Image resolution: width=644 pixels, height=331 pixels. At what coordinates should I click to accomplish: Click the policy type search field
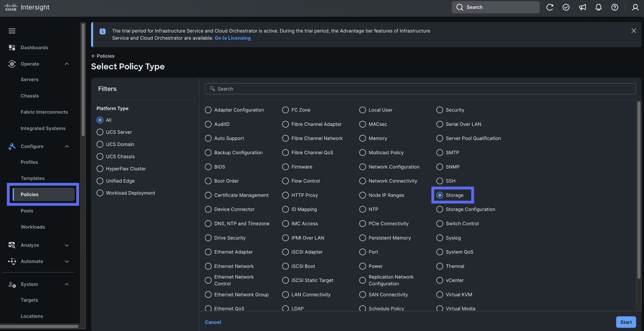point(420,89)
